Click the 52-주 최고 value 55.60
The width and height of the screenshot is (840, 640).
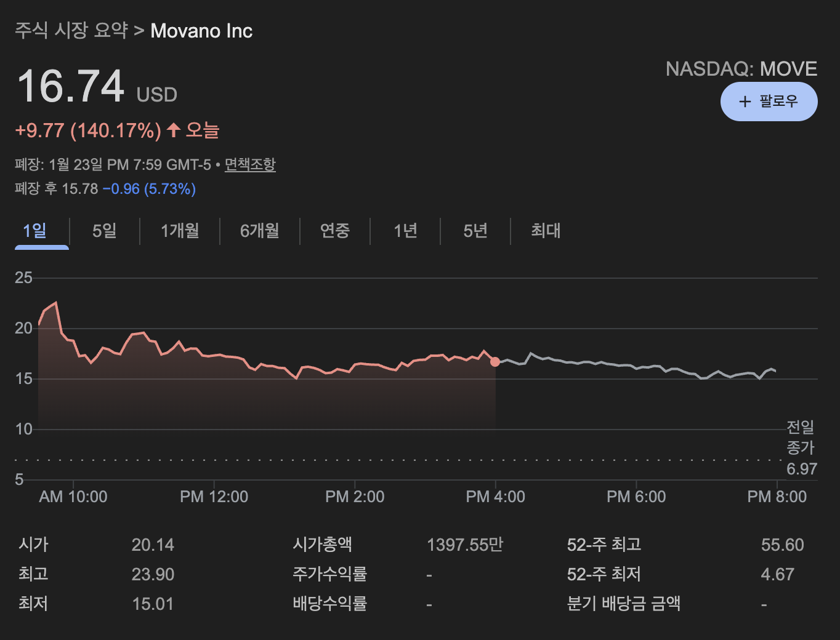783,545
